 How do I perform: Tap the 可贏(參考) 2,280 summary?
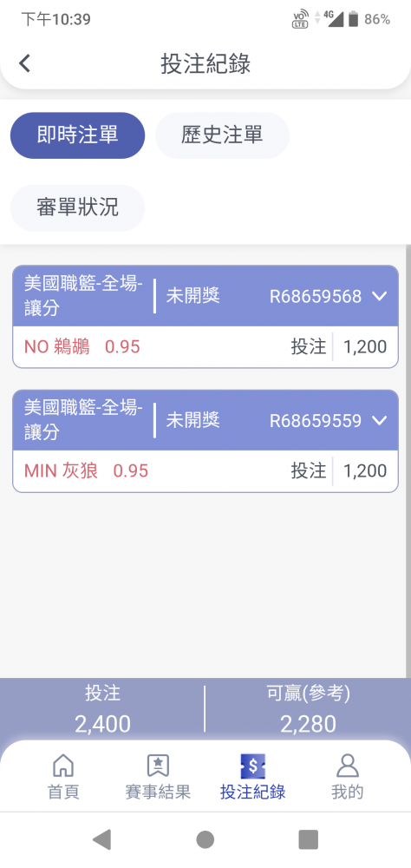point(308,709)
